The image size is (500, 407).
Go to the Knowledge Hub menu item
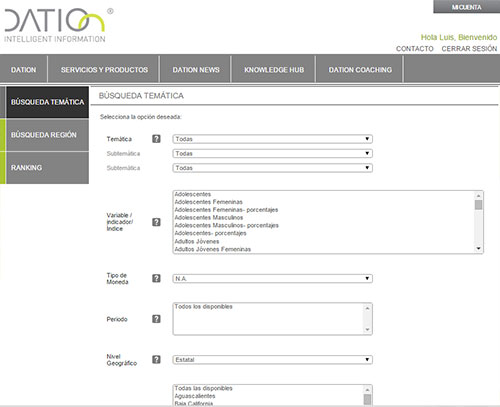coord(274,70)
